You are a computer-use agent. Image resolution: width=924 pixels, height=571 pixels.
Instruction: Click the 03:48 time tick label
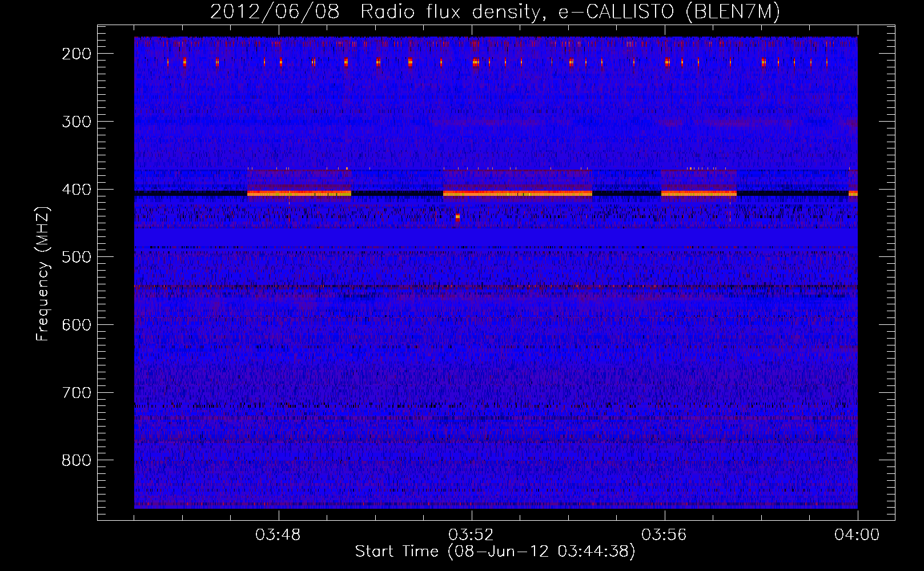click(x=279, y=535)
